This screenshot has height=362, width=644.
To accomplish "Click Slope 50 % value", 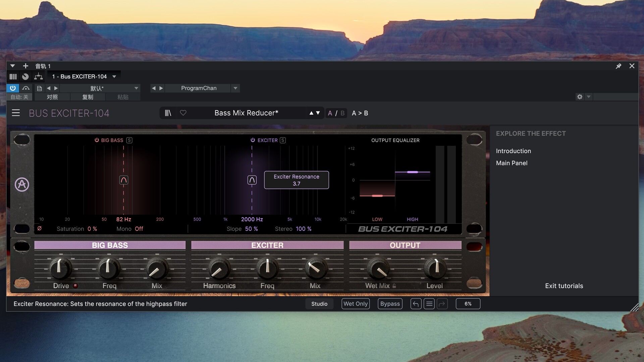I will pos(252,229).
